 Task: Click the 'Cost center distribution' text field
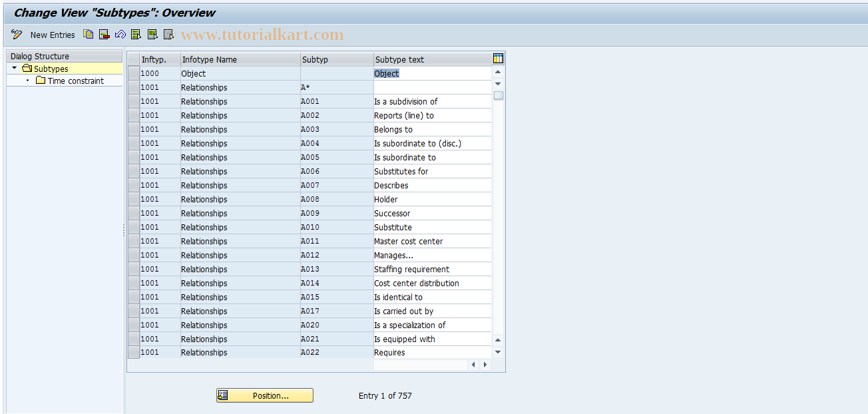433,283
